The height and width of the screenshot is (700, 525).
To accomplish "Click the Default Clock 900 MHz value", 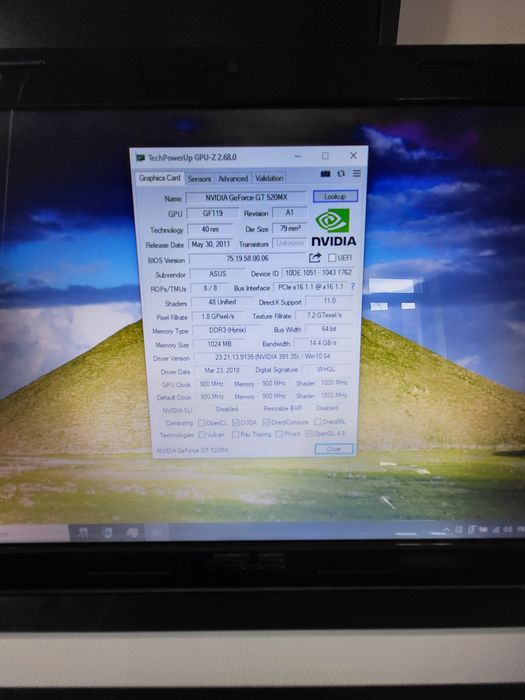I will click(x=212, y=396).
